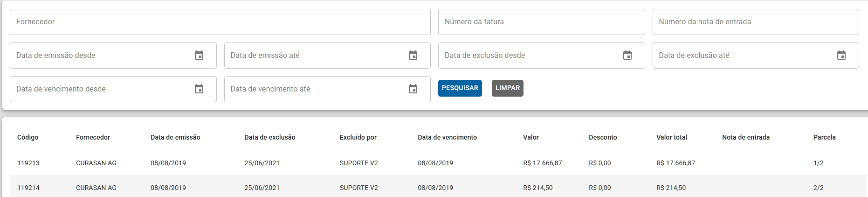
Task: Focus the Número da nota de entrada field
Action: pyautogui.click(x=756, y=22)
